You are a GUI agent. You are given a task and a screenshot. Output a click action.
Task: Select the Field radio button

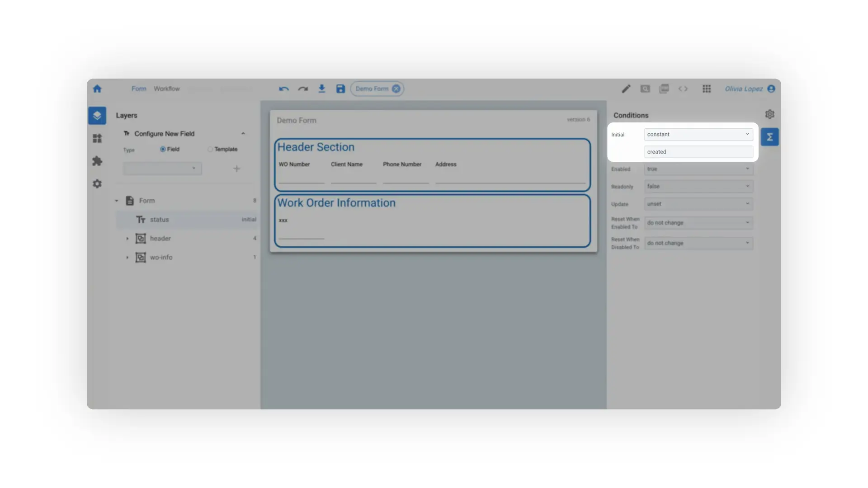click(x=163, y=149)
